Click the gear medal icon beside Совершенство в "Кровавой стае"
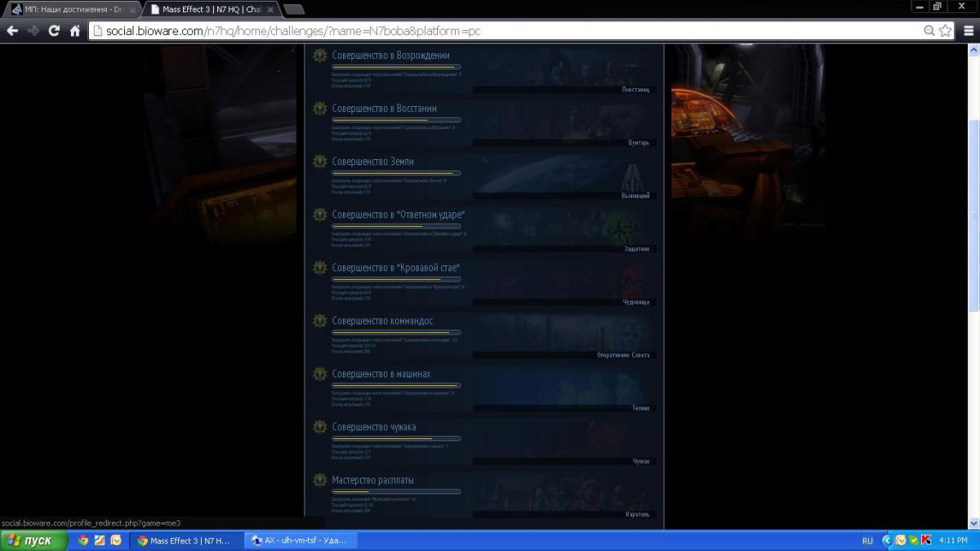The image size is (980, 551). 320,269
